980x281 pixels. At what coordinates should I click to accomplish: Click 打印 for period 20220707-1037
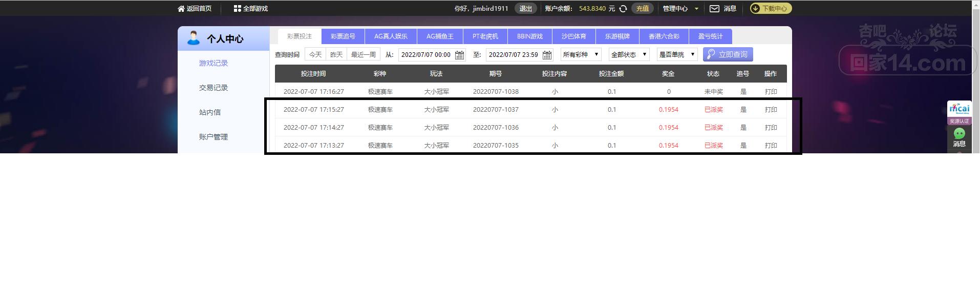pyautogui.click(x=771, y=110)
